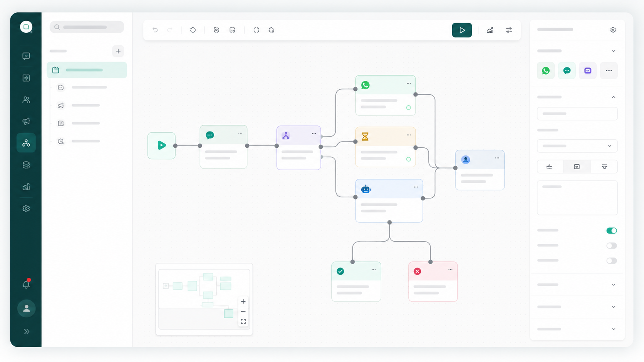This screenshot has height=362, width=644.
Task: Select the highlighted folder item in list
Action: [x=87, y=70]
